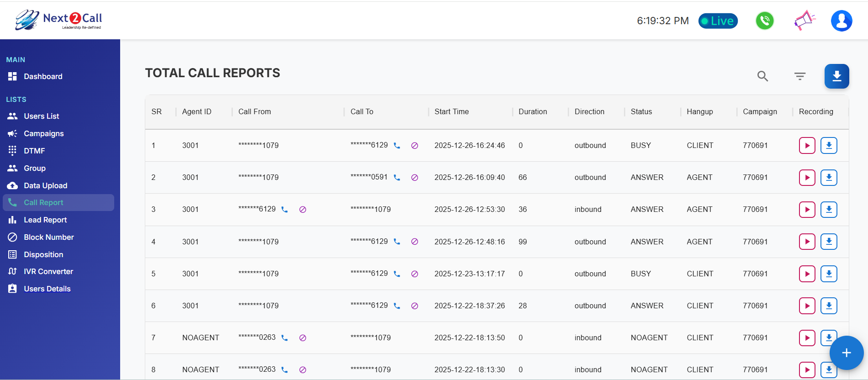Click the blue download report button
Viewport: 868px width, 380px height.
coord(836,76)
